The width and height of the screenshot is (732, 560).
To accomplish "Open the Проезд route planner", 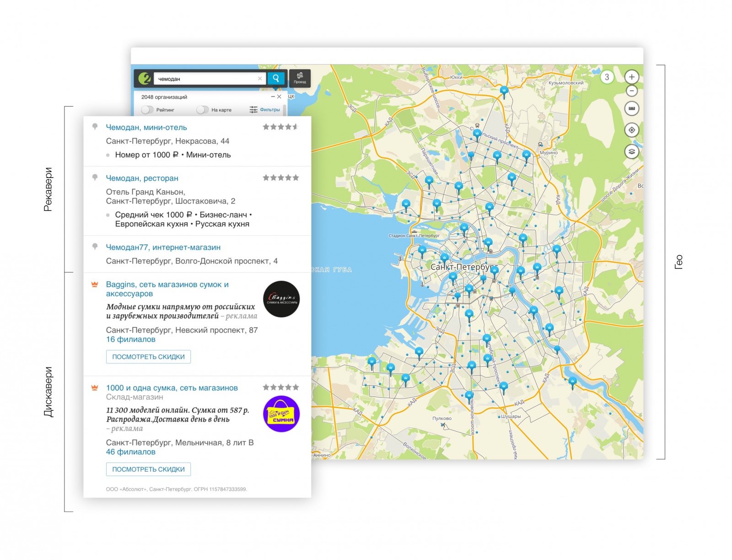I will pos(300,78).
